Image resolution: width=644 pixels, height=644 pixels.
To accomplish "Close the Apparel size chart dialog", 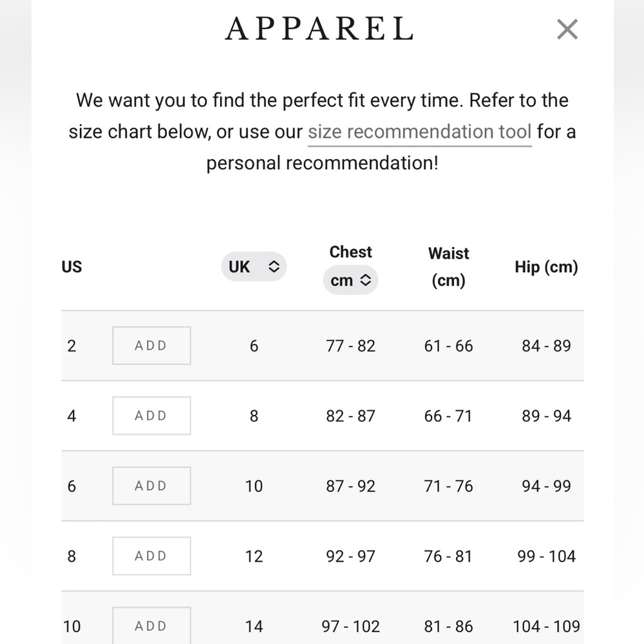I will pyautogui.click(x=567, y=29).
